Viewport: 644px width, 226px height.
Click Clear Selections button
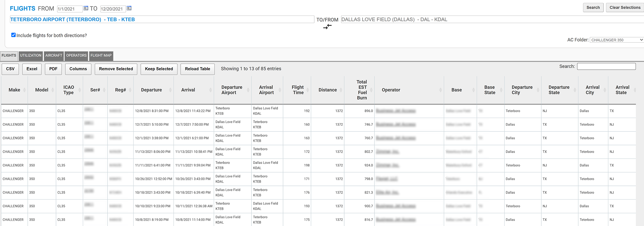point(625,7)
